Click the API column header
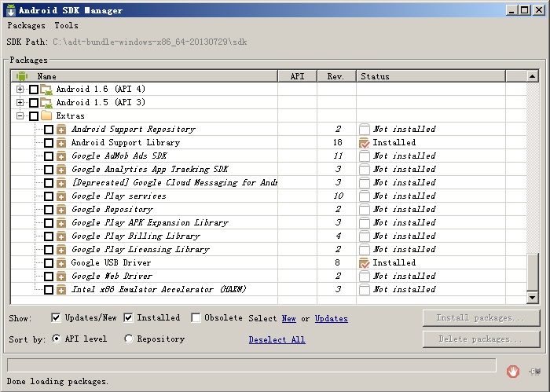The width and height of the screenshot is (550, 392). click(x=298, y=76)
